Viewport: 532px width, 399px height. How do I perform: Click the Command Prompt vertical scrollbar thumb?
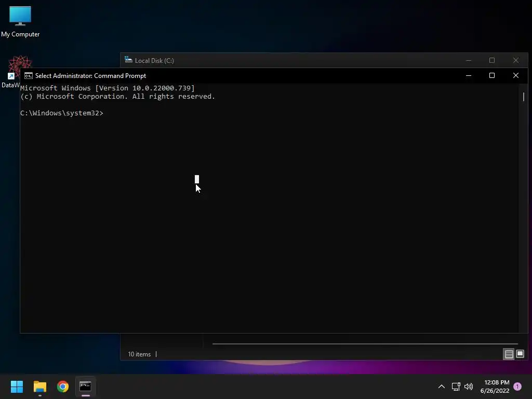[x=524, y=97]
